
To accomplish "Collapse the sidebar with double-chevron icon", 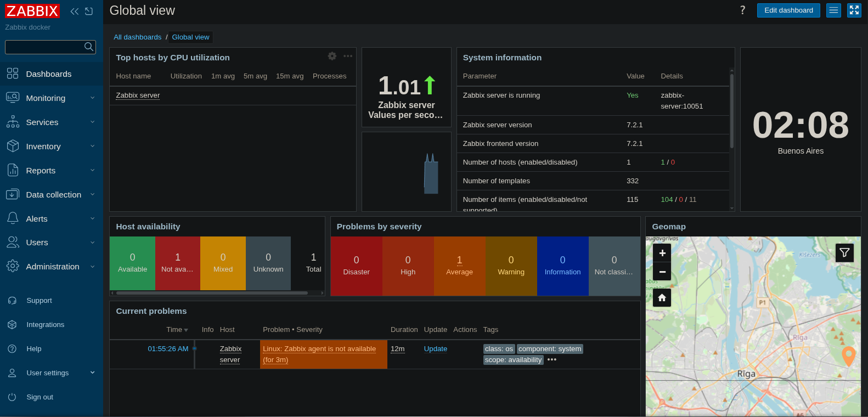I will [75, 11].
